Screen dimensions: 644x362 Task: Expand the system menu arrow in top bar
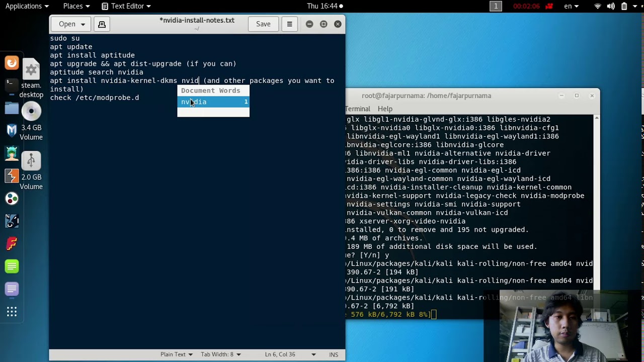tap(636, 7)
